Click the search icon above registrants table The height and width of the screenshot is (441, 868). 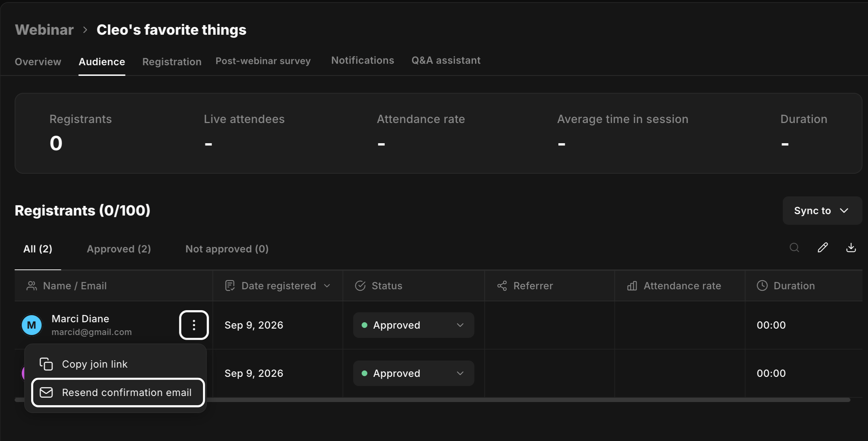(x=794, y=247)
